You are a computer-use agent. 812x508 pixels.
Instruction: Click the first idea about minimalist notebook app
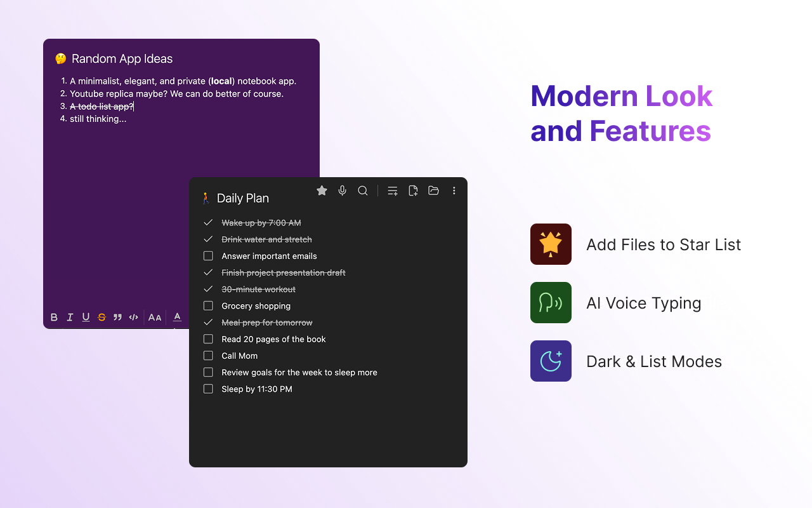tap(183, 81)
